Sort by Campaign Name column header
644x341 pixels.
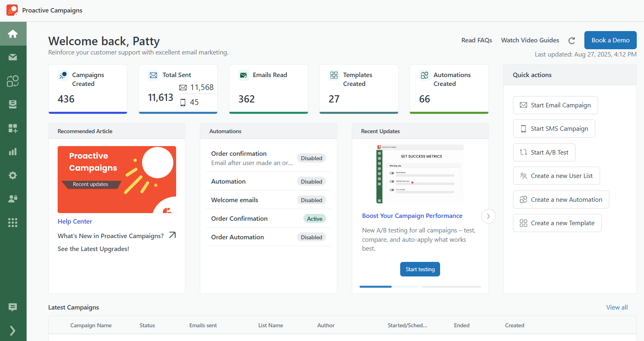click(91, 325)
